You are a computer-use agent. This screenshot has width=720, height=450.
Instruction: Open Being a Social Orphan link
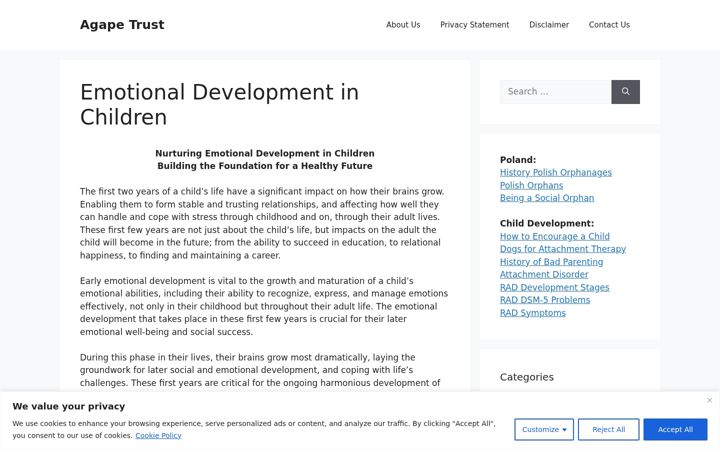pyautogui.click(x=547, y=198)
